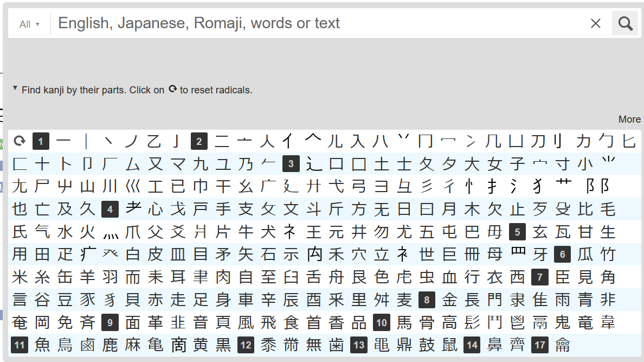
Task: Select the 山 mountain radical
Action: coord(87,186)
